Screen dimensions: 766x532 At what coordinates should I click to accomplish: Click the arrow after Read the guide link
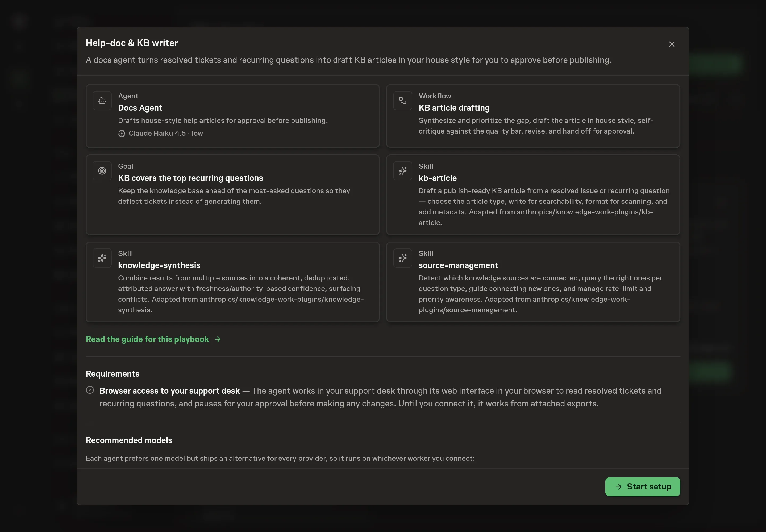(x=218, y=339)
